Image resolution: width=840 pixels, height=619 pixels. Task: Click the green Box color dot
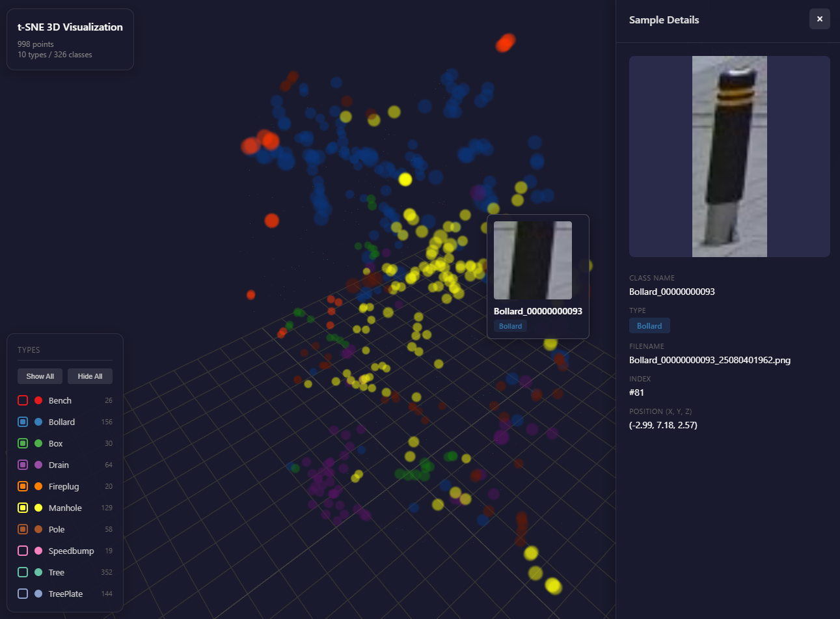pyautogui.click(x=38, y=443)
